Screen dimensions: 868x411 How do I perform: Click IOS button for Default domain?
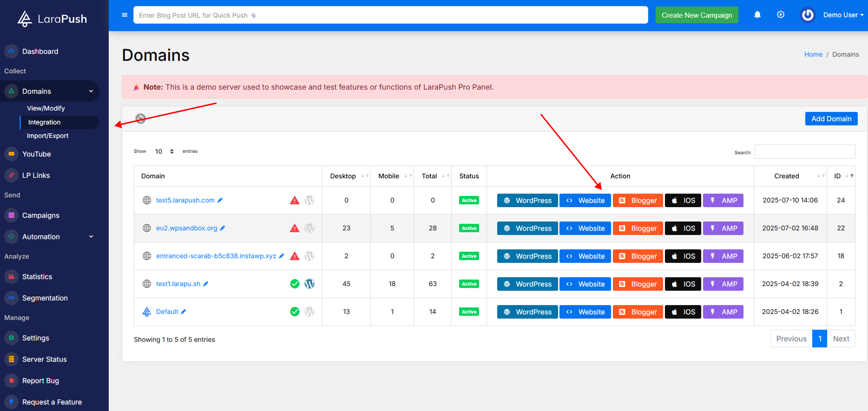(683, 312)
